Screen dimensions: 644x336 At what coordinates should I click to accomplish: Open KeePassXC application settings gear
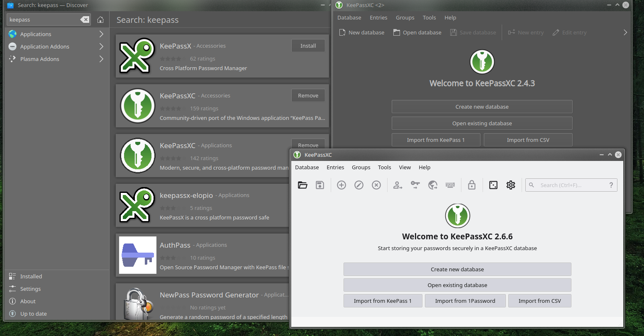(x=510, y=185)
